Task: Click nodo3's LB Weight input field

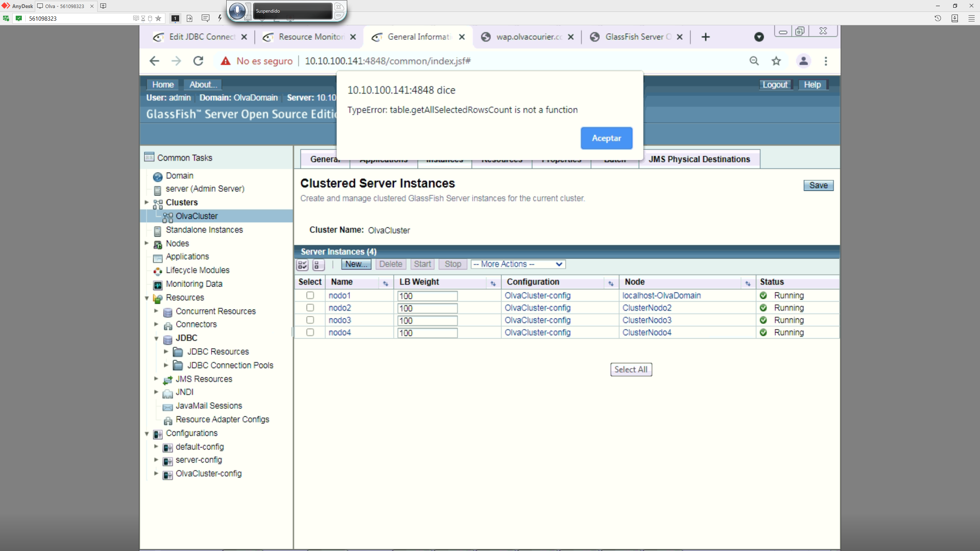Action: pyautogui.click(x=427, y=321)
